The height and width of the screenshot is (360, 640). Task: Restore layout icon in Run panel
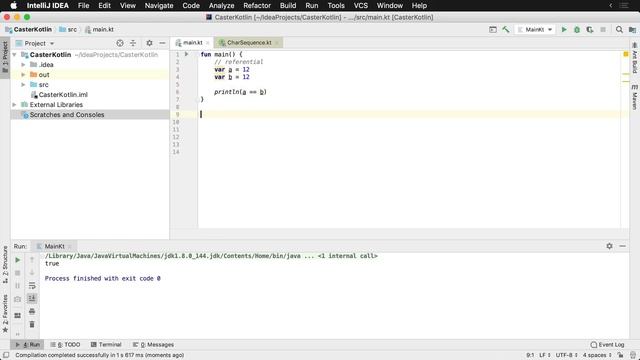pos(18,315)
